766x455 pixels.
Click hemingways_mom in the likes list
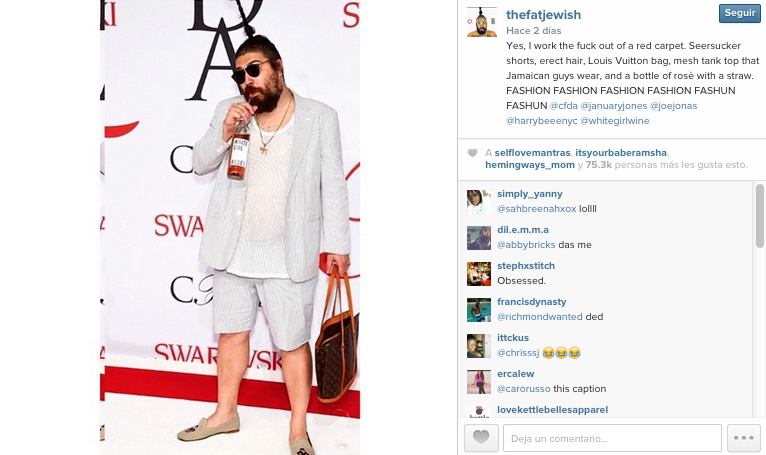click(530, 165)
